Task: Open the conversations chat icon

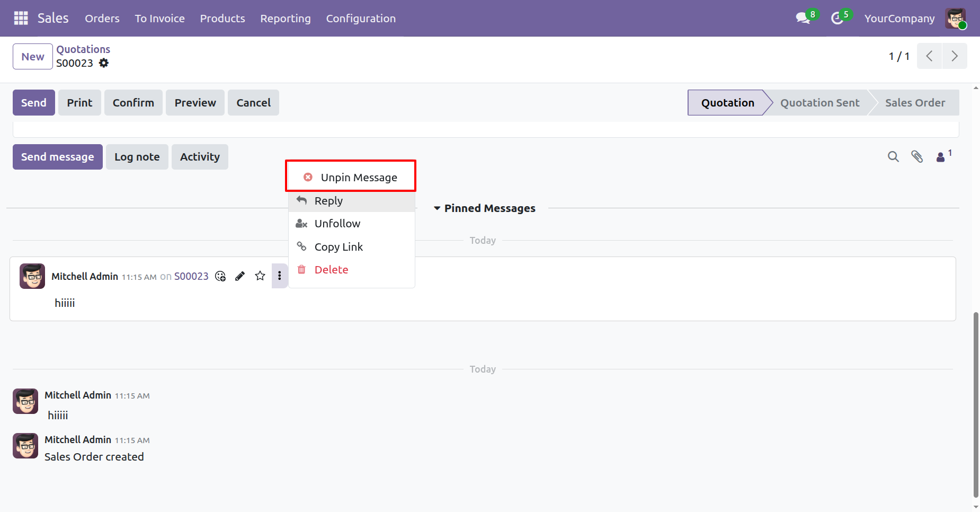Action: (x=803, y=18)
